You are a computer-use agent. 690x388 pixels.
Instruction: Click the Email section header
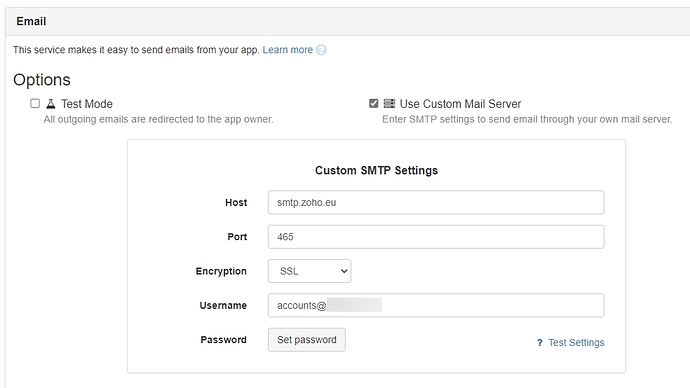click(x=31, y=21)
